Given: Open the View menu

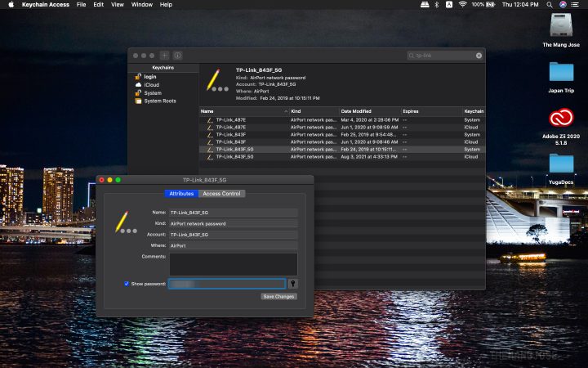Looking at the screenshot, I should click(x=118, y=5).
